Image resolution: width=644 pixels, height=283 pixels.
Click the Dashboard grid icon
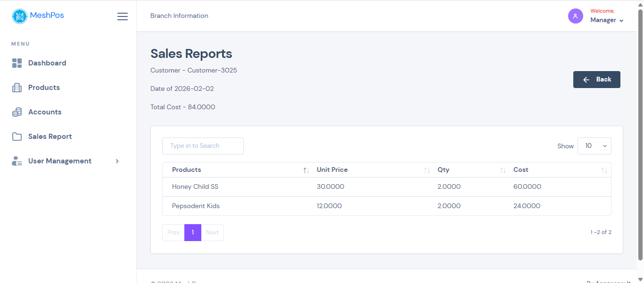coord(17,63)
